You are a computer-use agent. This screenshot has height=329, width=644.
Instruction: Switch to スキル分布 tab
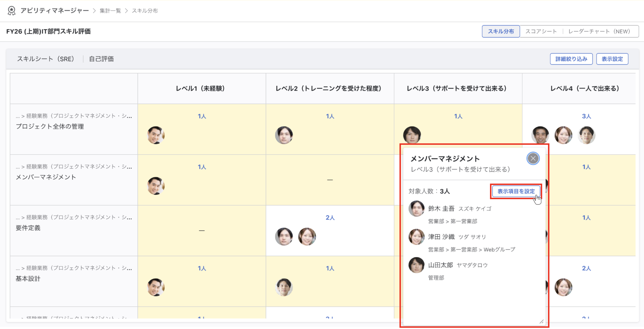(x=501, y=32)
